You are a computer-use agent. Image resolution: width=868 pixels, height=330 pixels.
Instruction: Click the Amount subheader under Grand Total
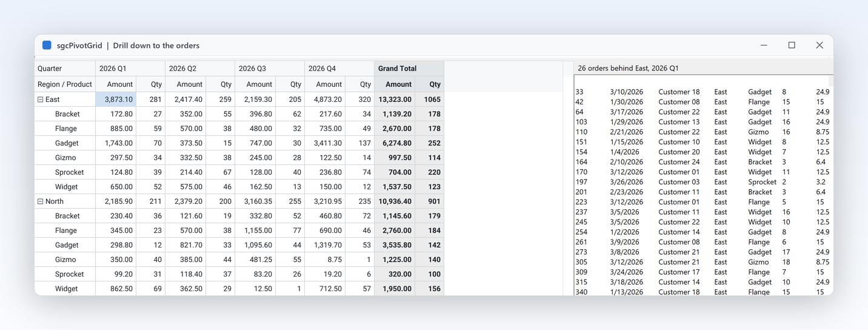click(395, 84)
